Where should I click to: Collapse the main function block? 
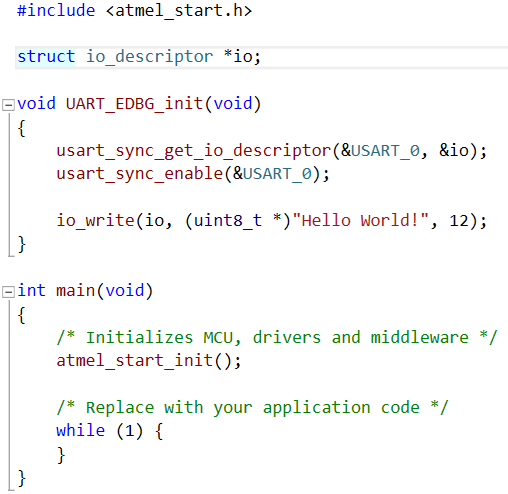pyautogui.click(x=8, y=292)
